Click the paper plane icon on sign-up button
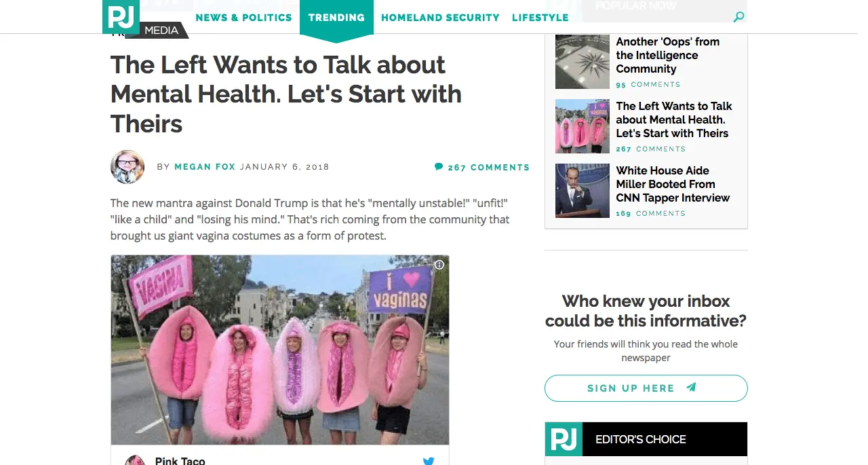868x465 pixels. (691, 388)
